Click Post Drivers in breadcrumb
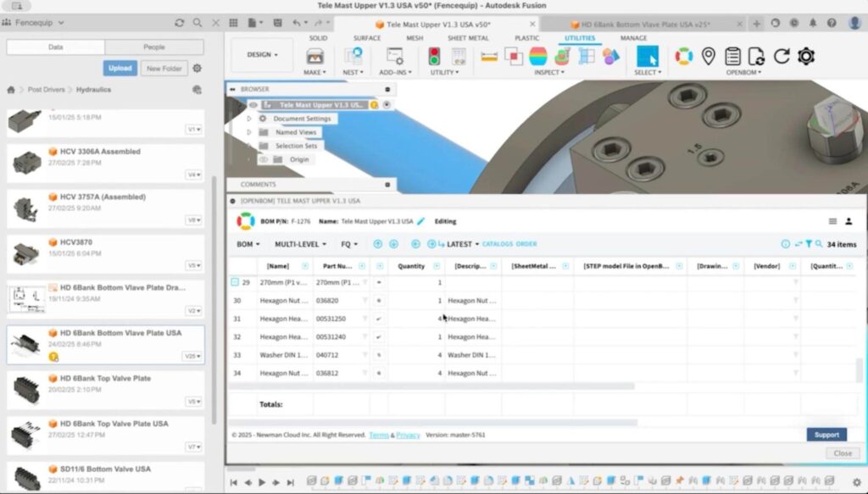This screenshot has width=868, height=494. pos(46,90)
